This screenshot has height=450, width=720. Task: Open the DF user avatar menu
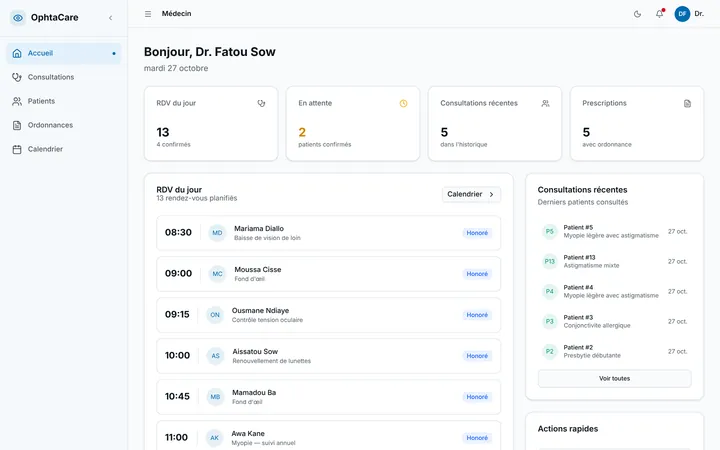682,14
